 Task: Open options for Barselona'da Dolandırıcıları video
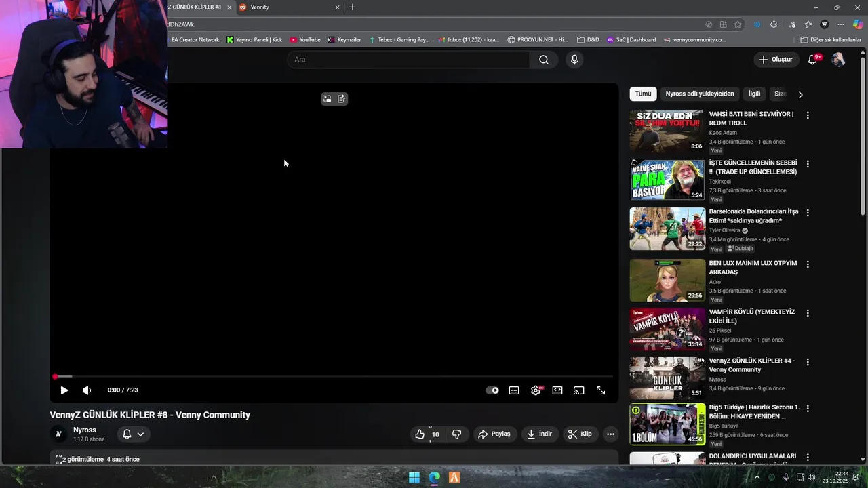pyautogui.click(x=808, y=213)
